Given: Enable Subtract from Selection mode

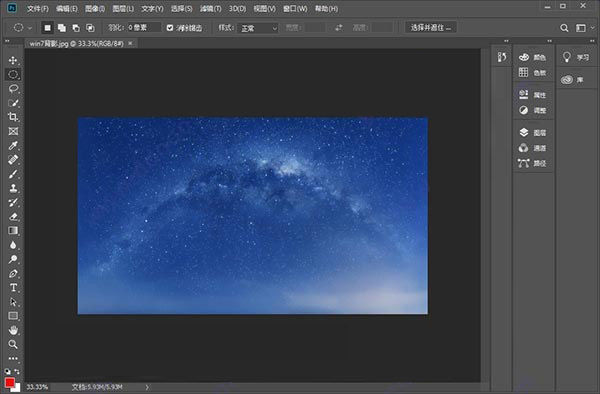Looking at the screenshot, I should 76,28.
